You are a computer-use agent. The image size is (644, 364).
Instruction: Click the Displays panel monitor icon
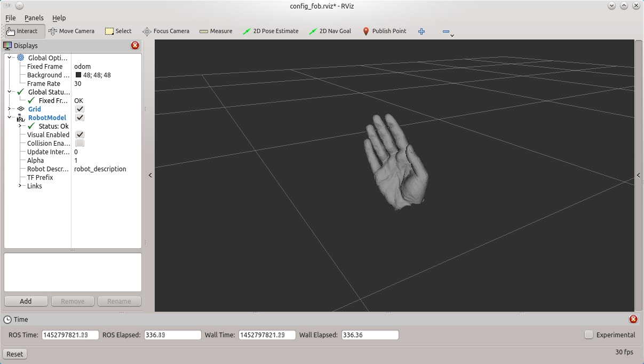tap(7, 46)
